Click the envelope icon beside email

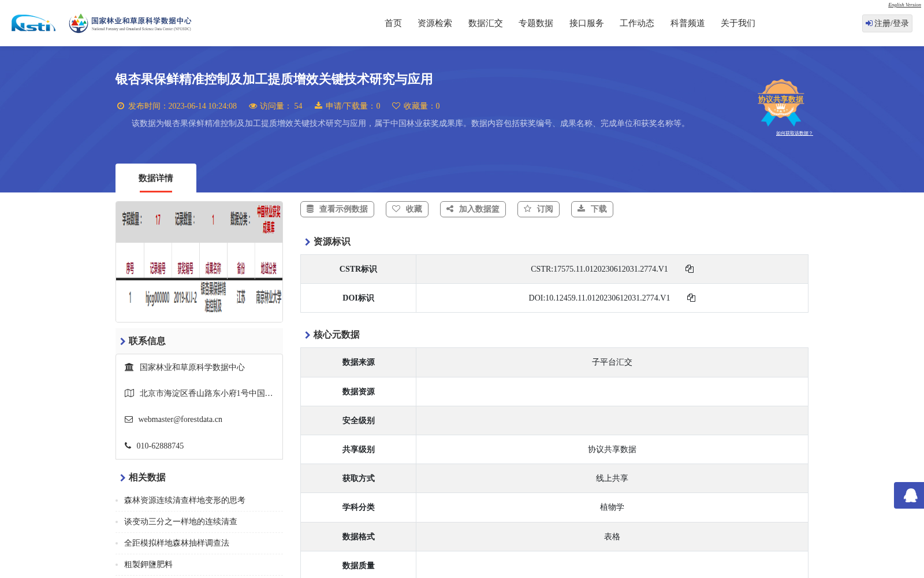click(129, 420)
